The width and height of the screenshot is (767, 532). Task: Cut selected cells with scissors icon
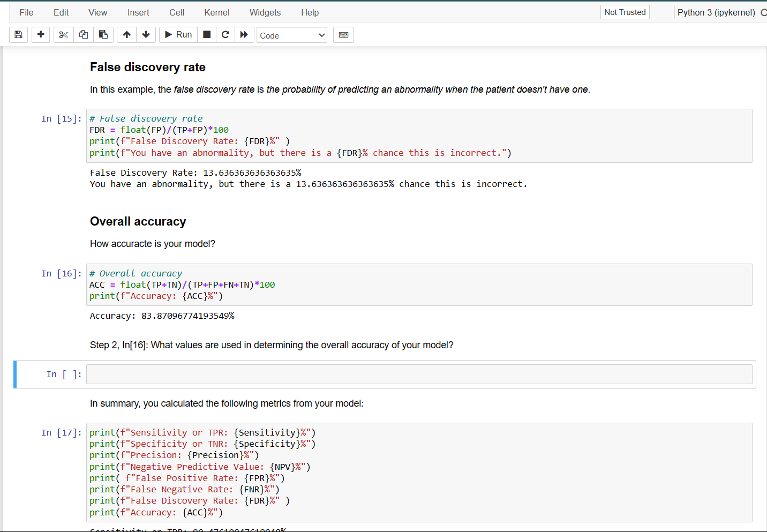point(64,35)
